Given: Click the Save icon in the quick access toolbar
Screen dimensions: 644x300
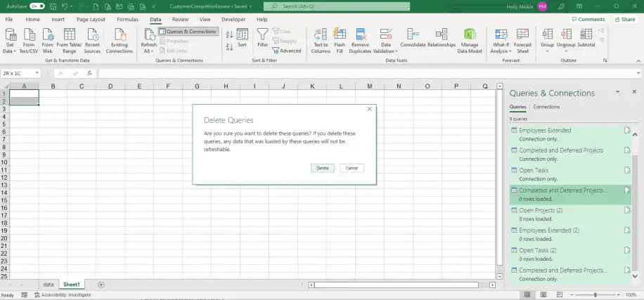Looking at the screenshot, I should point(53,6).
